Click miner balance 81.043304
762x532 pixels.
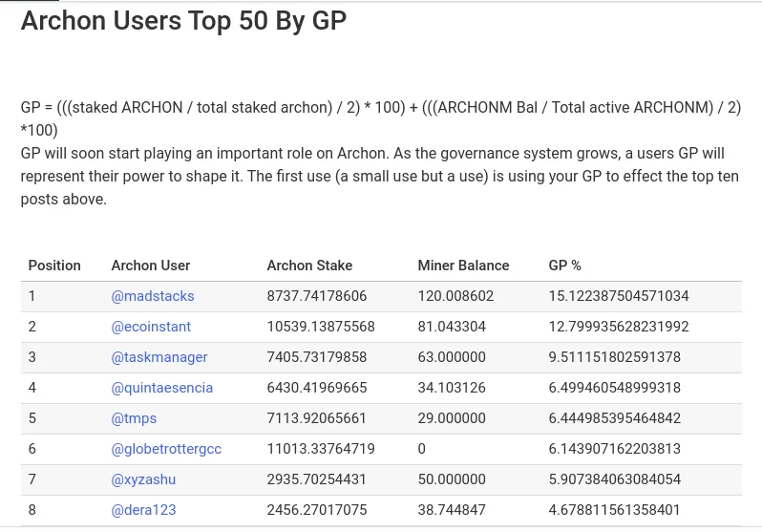(x=452, y=327)
